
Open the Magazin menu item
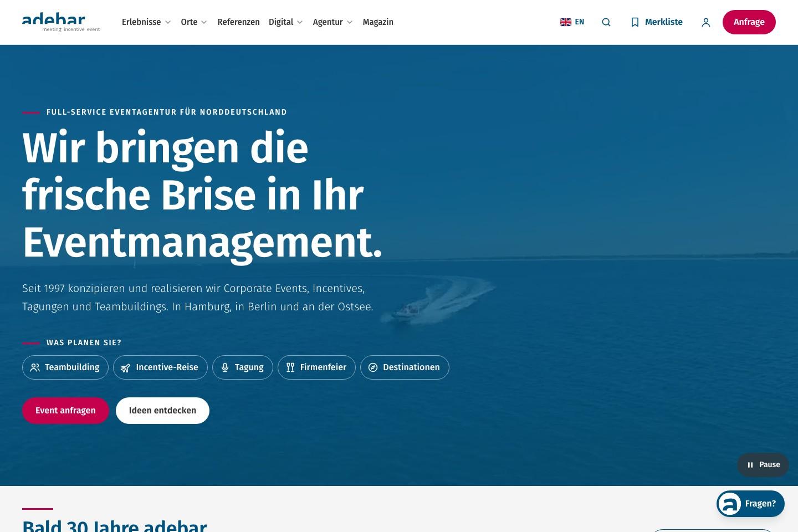point(378,22)
